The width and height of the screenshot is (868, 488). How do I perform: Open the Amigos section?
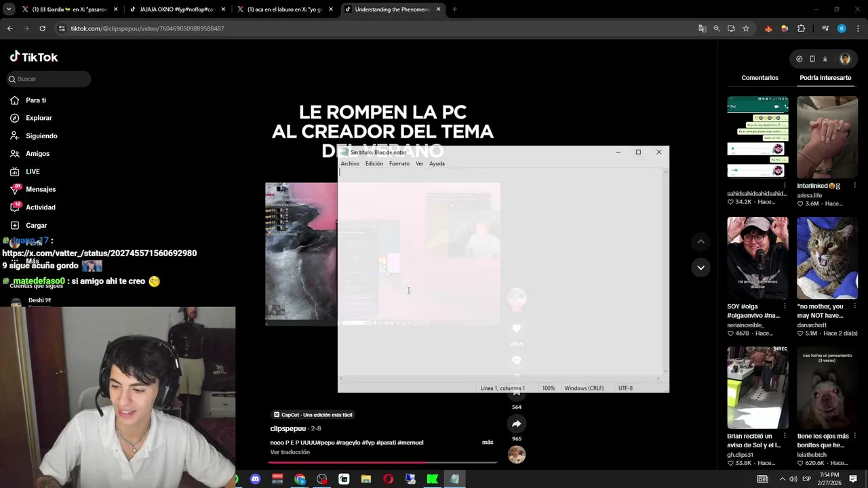point(30,154)
